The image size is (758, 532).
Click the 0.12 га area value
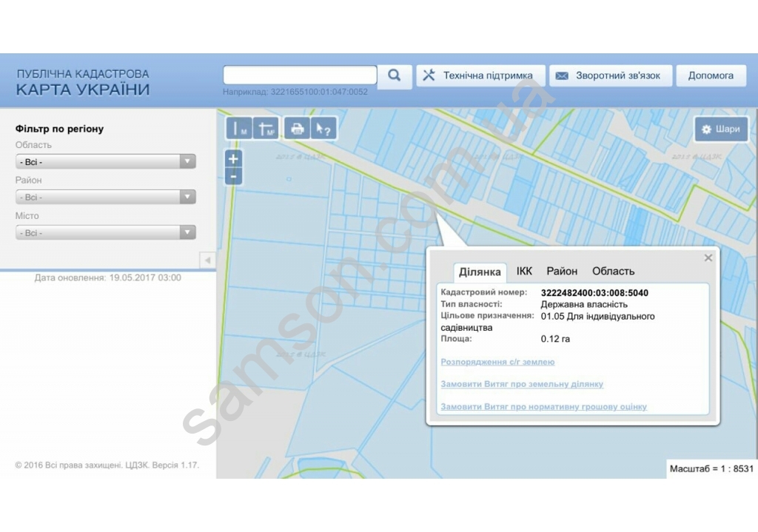(555, 339)
